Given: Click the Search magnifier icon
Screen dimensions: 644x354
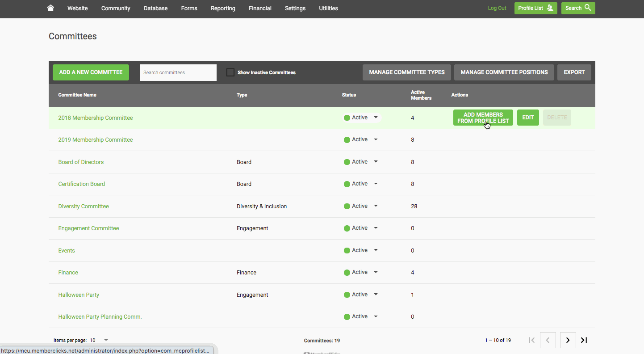Looking at the screenshot, I should click(588, 8).
